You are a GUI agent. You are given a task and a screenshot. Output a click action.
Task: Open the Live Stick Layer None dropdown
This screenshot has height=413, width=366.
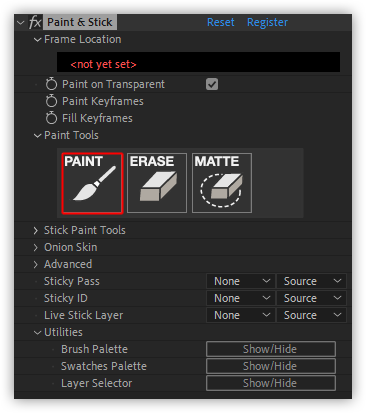tap(241, 315)
